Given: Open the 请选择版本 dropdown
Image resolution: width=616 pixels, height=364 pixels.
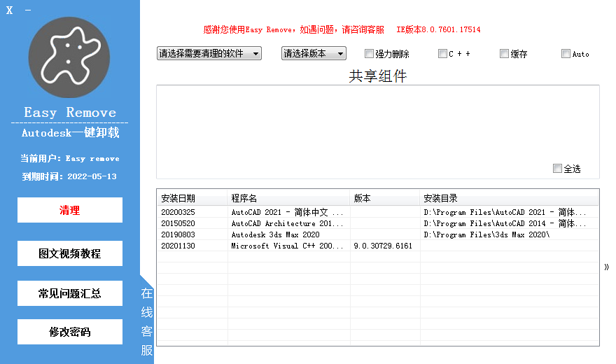Looking at the screenshot, I should coord(314,53).
